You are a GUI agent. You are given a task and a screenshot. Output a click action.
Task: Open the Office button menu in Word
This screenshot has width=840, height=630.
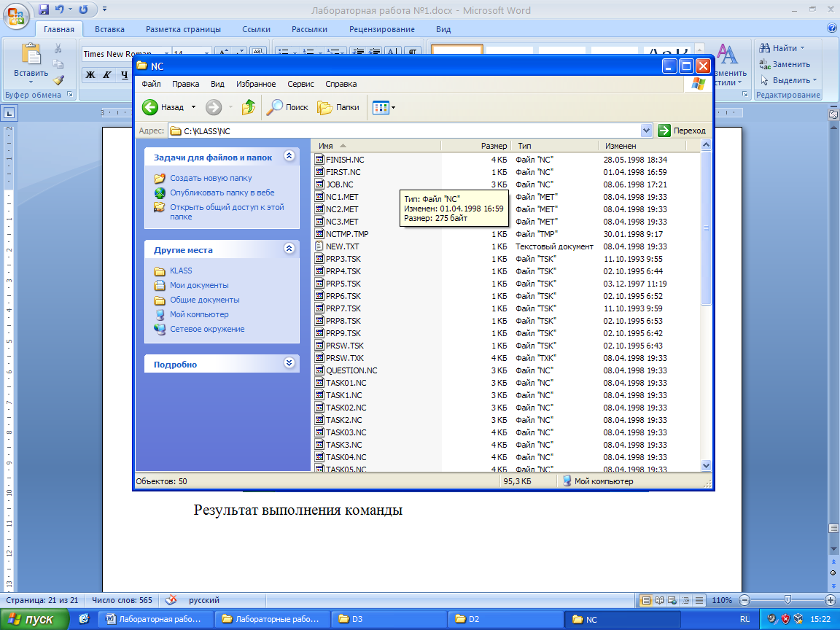coord(16,15)
